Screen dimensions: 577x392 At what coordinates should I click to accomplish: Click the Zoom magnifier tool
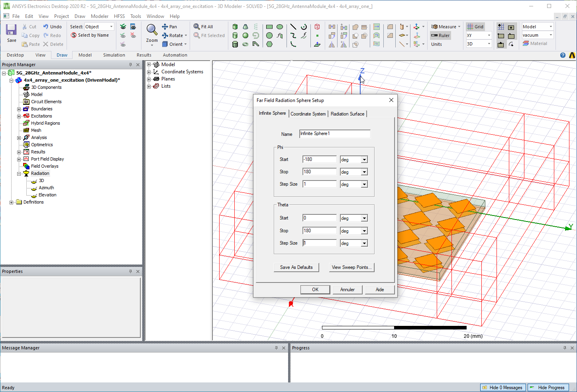(x=152, y=30)
